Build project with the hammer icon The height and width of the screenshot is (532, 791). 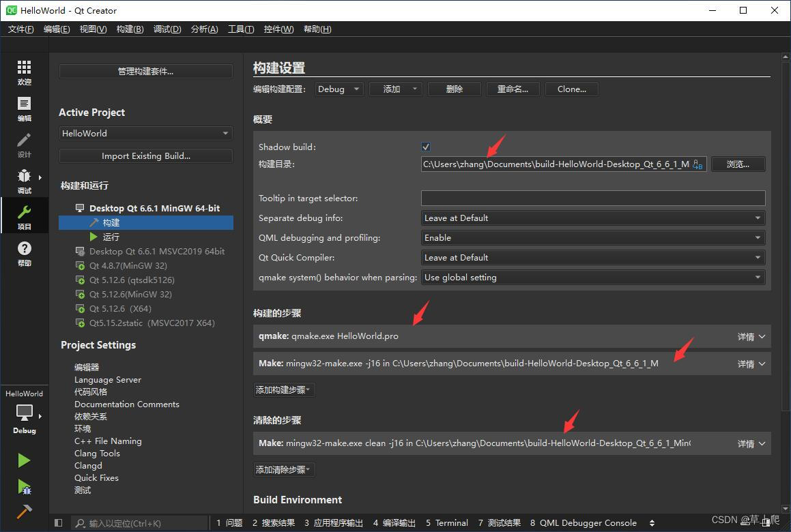(24, 512)
